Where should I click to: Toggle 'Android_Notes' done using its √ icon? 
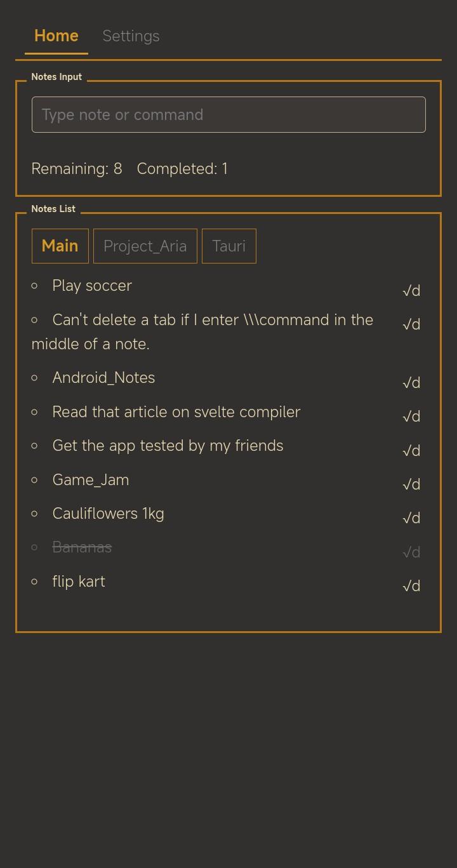tap(406, 383)
